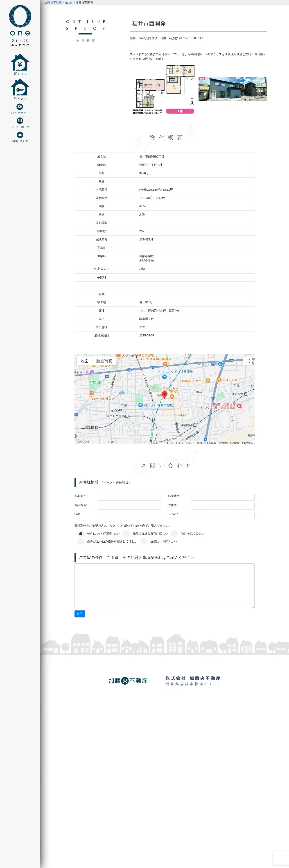
Task: Open the 会社概要 document icon
Action: pyautogui.click(x=20, y=123)
